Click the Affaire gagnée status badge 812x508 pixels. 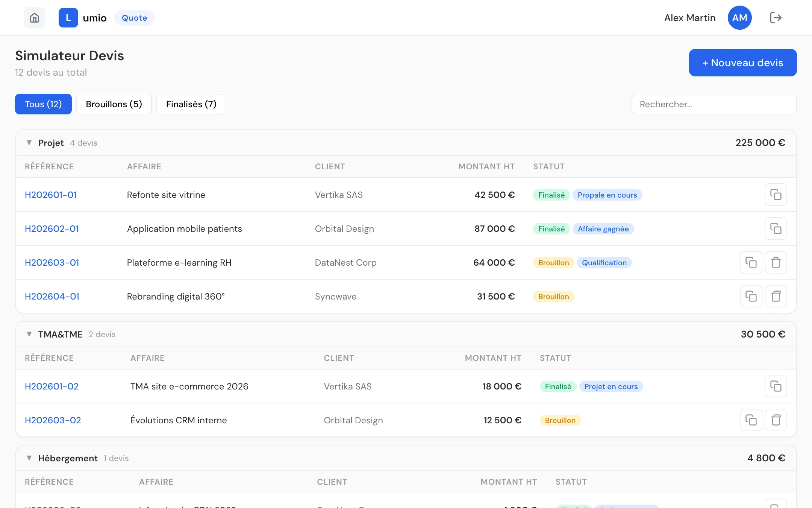click(603, 229)
